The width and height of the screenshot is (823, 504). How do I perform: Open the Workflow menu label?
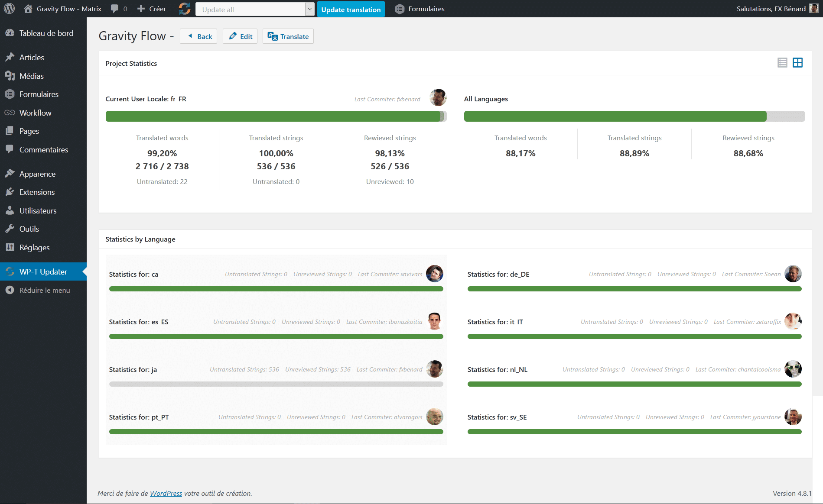click(x=36, y=113)
